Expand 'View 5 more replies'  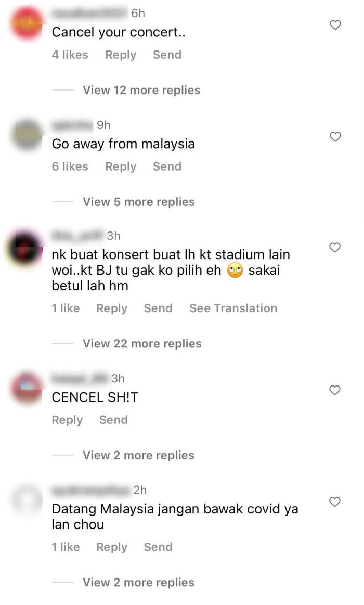[139, 202]
